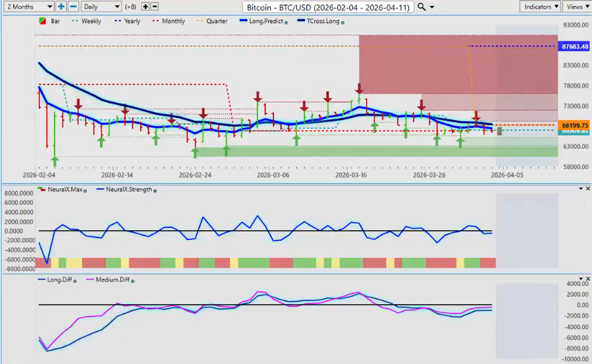This screenshot has height=364, width=592.
Task: Click the NeuralX.Max color bar strip
Action: coord(265,263)
